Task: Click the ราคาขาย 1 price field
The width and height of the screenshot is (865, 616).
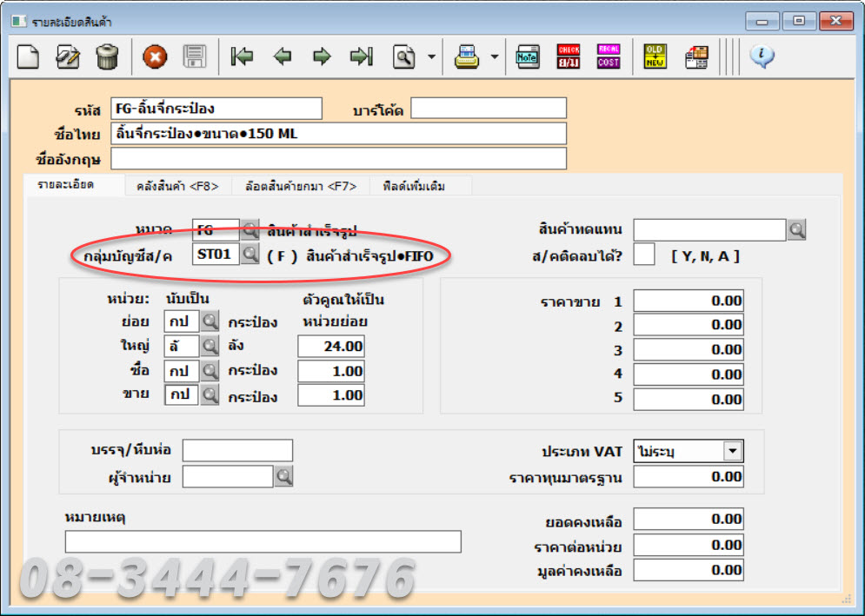Action: (x=689, y=301)
